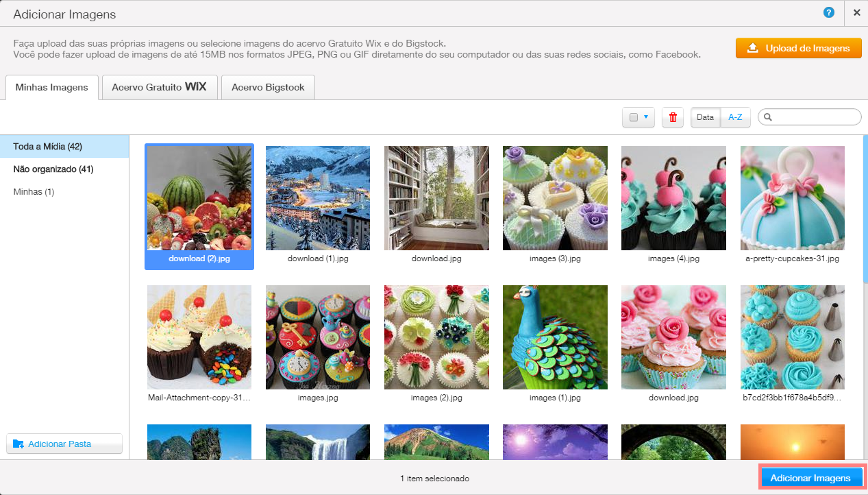The height and width of the screenshot is (495, 868).
Task: Select the download.jpg pink rose cupcakes thumbnail
Action: (673, 337)
